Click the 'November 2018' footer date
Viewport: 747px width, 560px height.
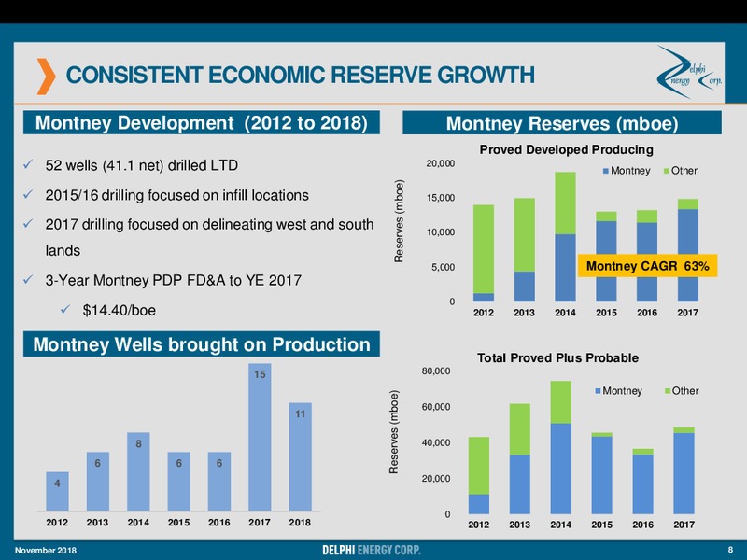click(46, 550)
